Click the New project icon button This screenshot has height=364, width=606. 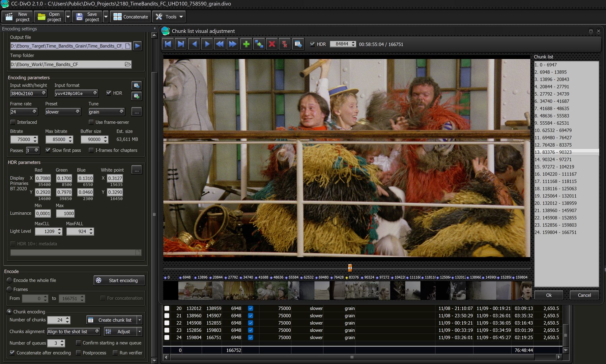(17, 17)
